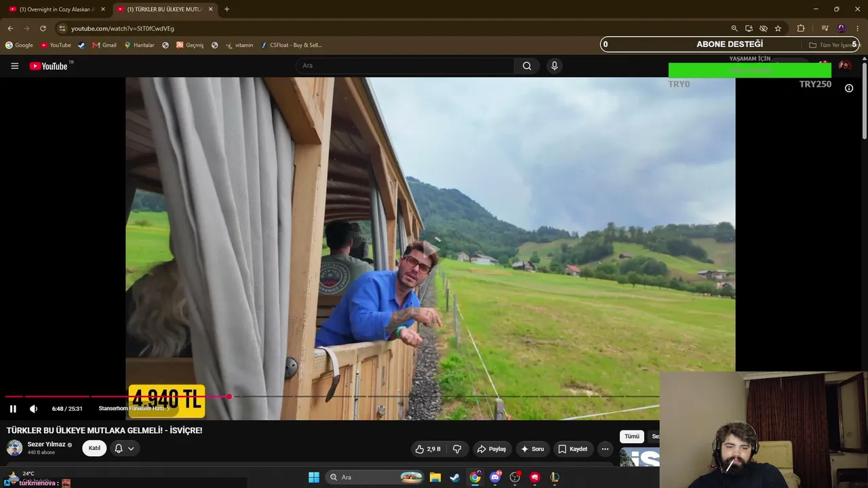Open the vitamin bookmark

pyautogui.click(x=239, y=45)
